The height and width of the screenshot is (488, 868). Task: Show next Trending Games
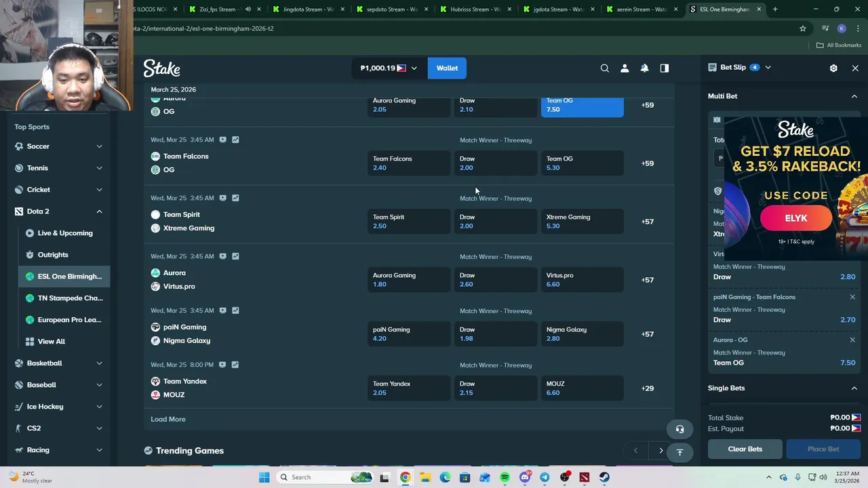click(x=660, y=451)
